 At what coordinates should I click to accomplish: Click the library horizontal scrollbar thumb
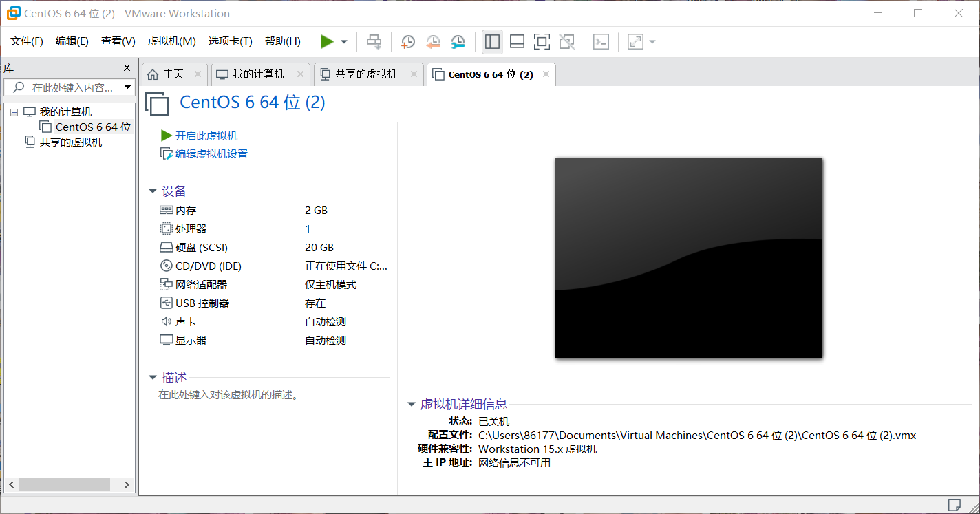point(64,484)
